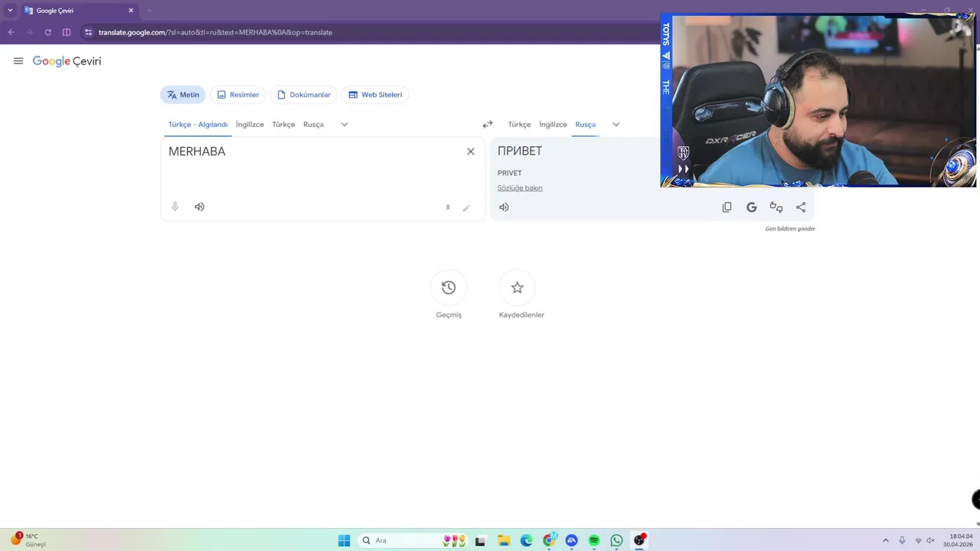Screen dimensions: 980x551
Task: Click the translated text ПРИВЕТ
Action: 520,152
